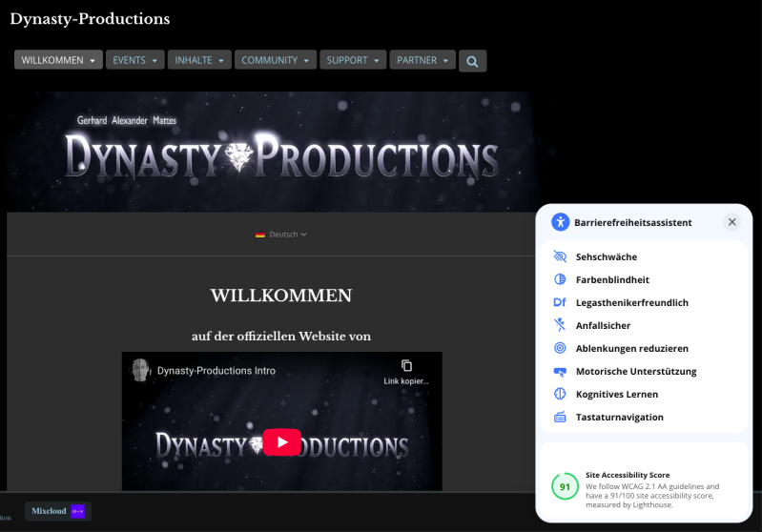The height and width of the screenshot is (532, 762).
Task: Click the German flag icon
Action: (x=260, y=235)
